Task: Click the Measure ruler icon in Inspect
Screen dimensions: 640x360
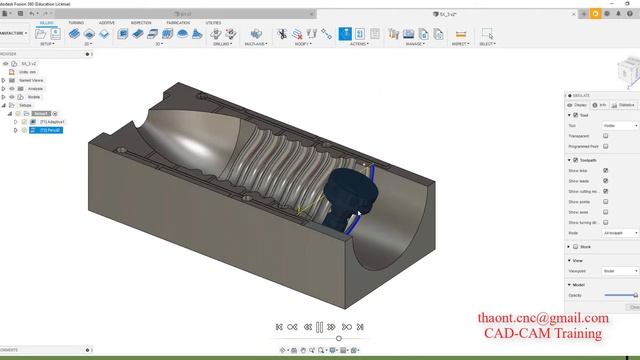Action: (x=461, y=34)
